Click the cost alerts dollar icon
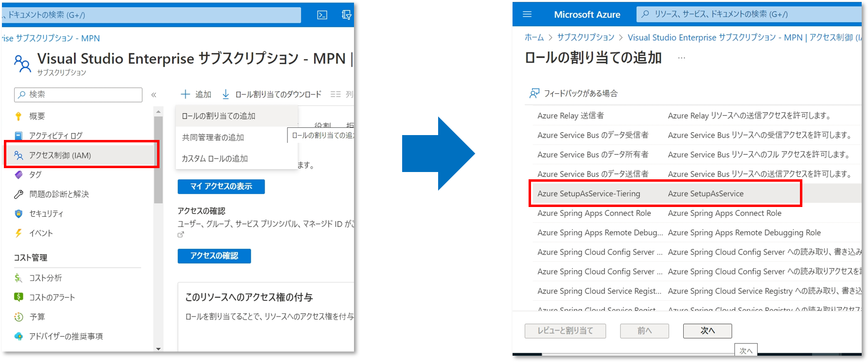Viewport: 868px width, 362px height. [x=18, y=297]
